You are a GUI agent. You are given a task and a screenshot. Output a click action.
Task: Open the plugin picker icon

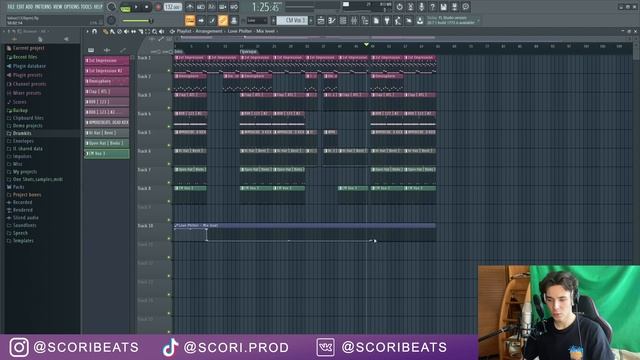(x=387, y=20)
